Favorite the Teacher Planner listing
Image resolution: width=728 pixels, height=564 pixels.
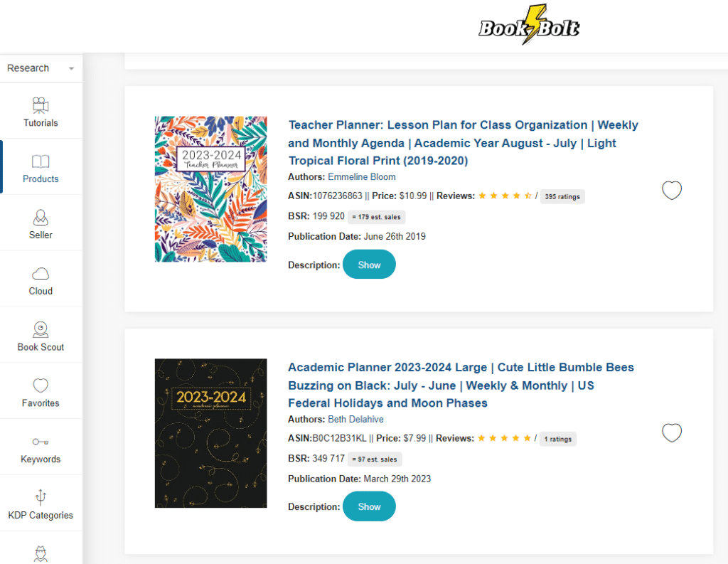672,191
